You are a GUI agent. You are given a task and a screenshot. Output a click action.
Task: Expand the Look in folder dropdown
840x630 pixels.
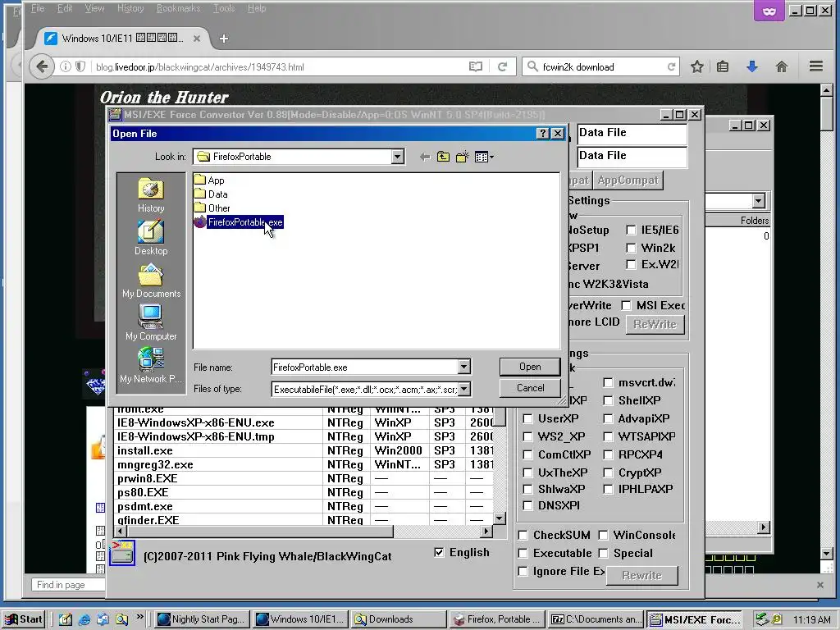[398, 157]
